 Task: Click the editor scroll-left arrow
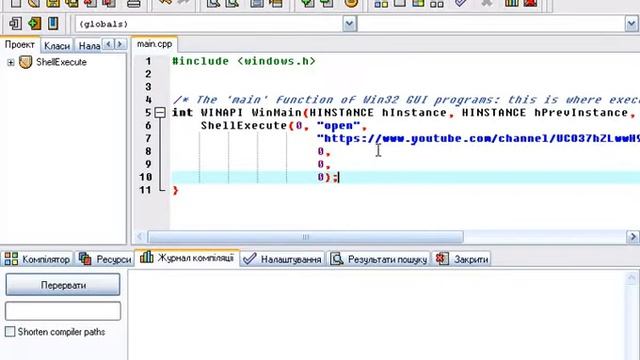point(140,237)
